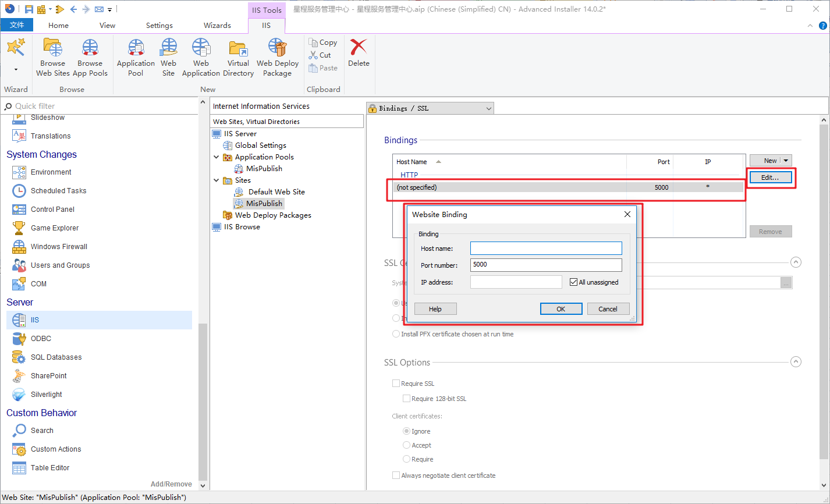Click the Port number field
The width and height of the screenshot is (830, 504).
point(546,265)
